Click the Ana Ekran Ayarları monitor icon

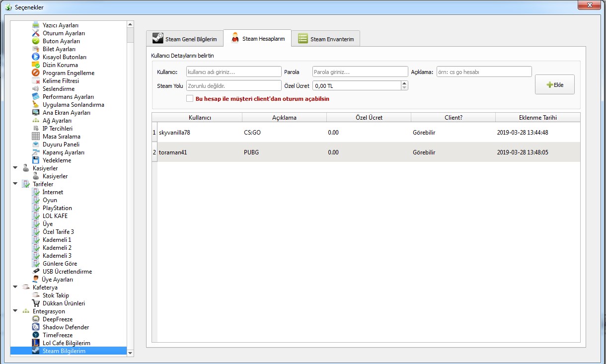(36, 113)
